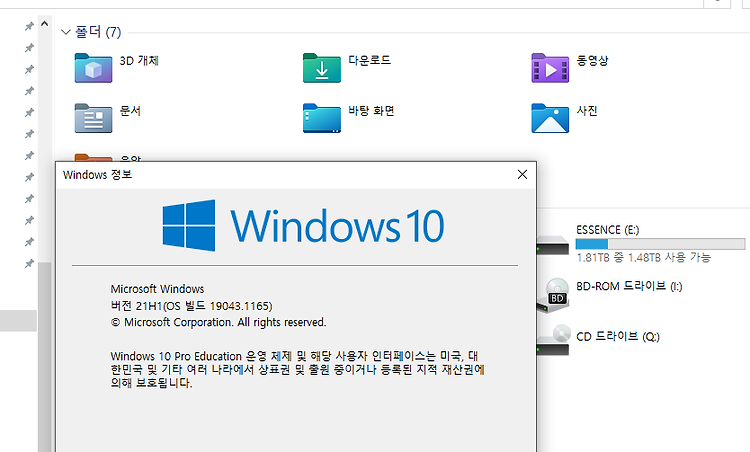The image size is (750, 452).
Task: Open the 다운로드 folder icon
Action: click(x=322, y=68)
